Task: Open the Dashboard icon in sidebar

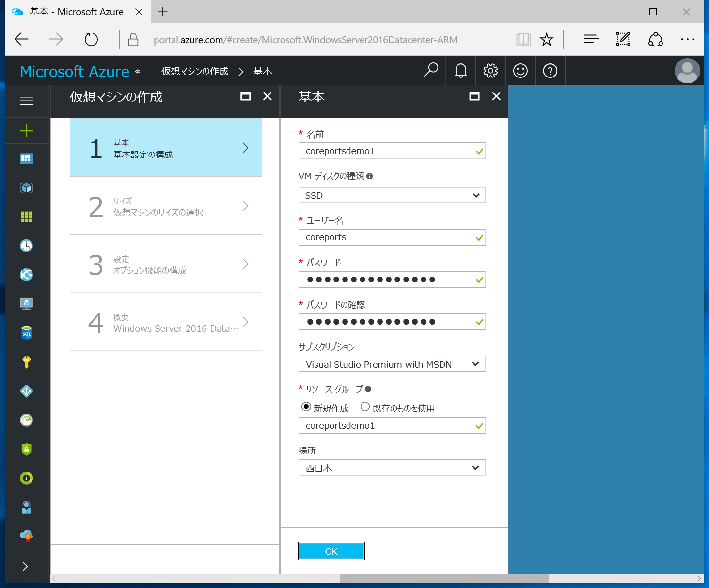Action: [x=26, y=158]
